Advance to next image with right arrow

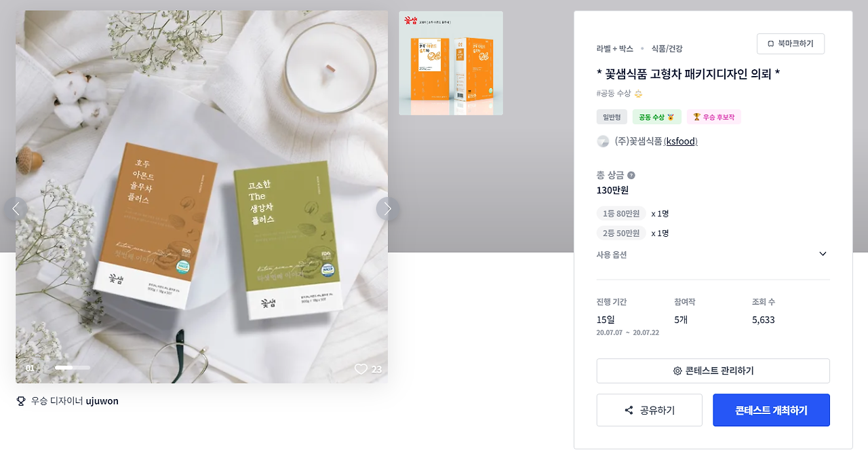tap(388, 209)
